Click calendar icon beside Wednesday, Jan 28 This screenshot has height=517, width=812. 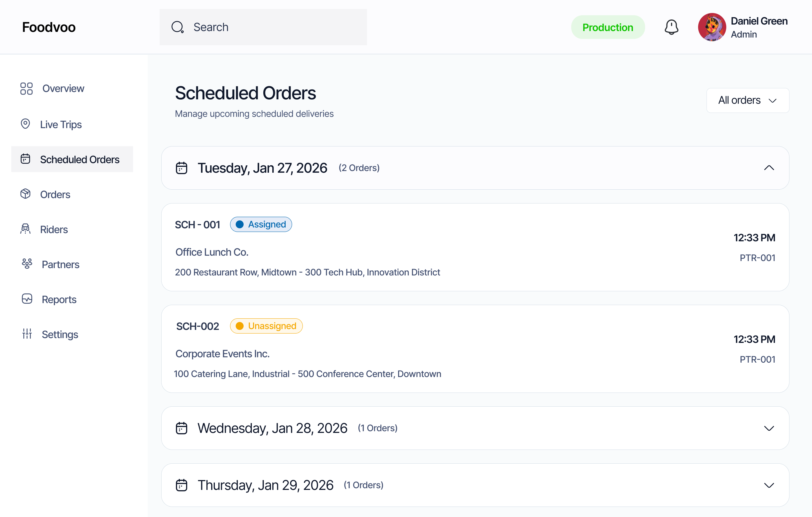coord(181,428)
